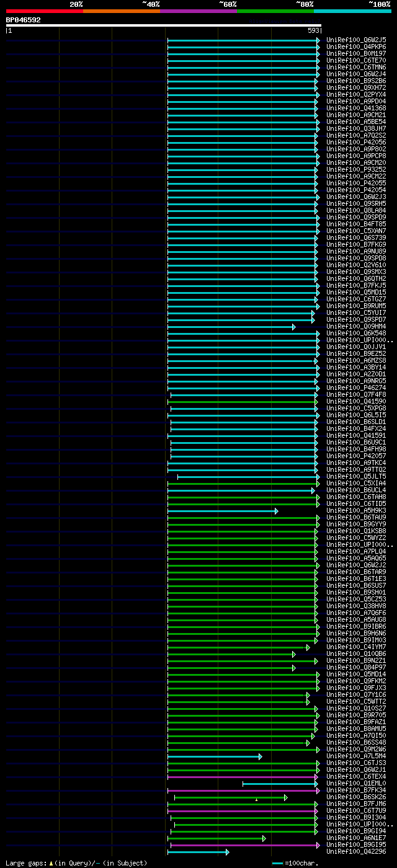Select the UniRef100_Q38JH7 label
Screen dimensions: 397x868
[x=356, y=128]
